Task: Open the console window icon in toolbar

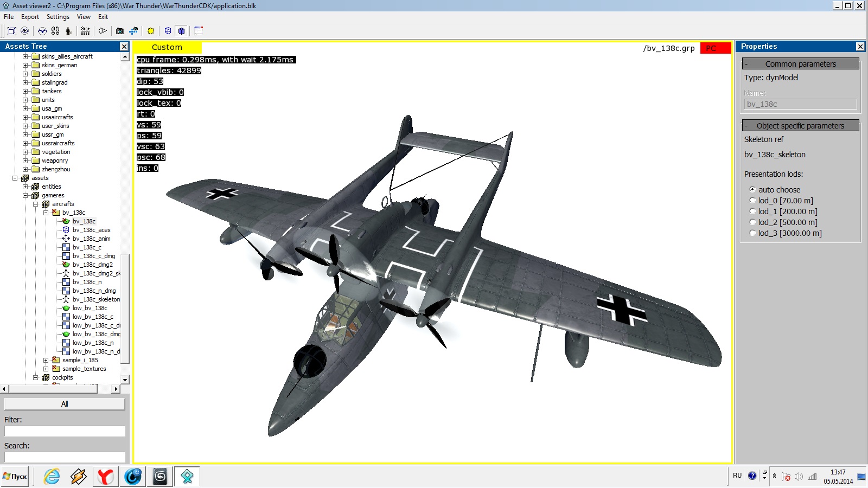Action: pos(199,31)
